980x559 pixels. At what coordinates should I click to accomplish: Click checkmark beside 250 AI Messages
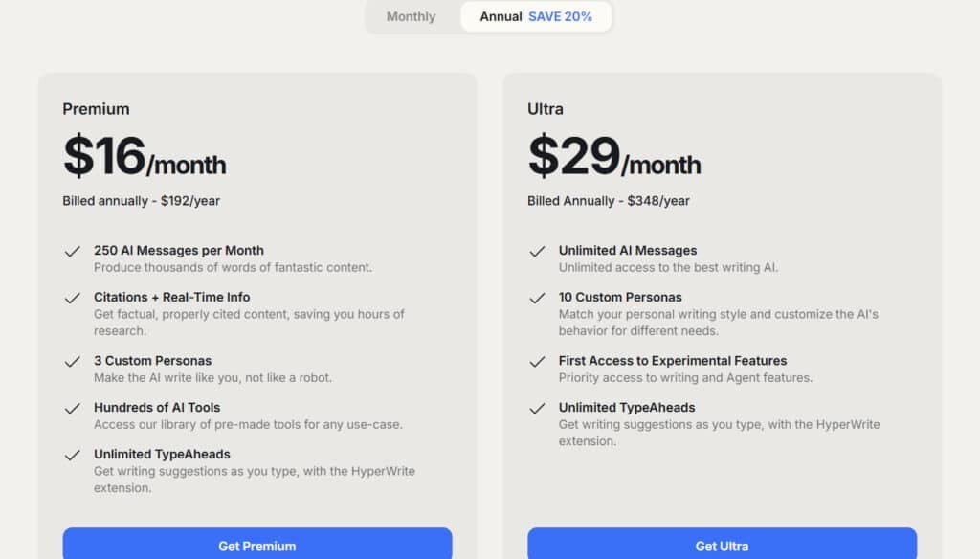point(72,252)
